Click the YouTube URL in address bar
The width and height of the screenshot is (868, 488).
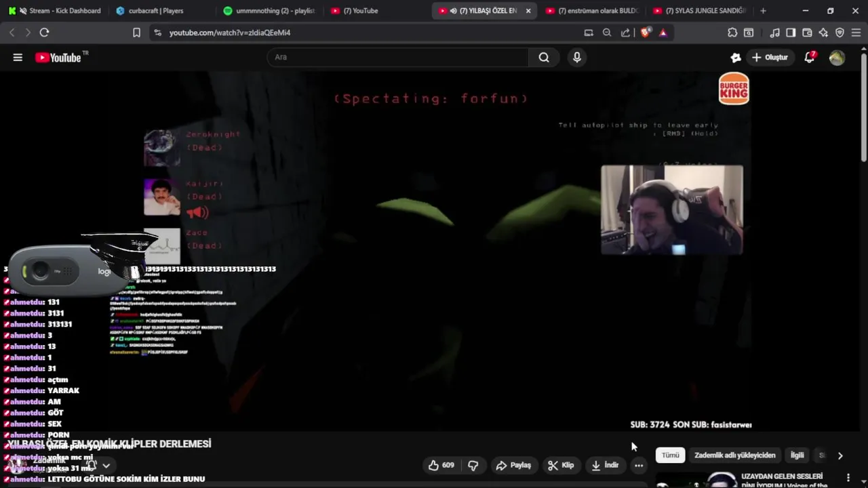[230, 33]
